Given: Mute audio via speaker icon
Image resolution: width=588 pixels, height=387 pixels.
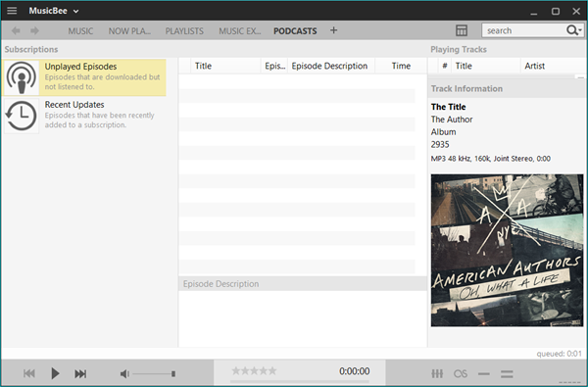Looking at the screenshot, I should point(124,374).
